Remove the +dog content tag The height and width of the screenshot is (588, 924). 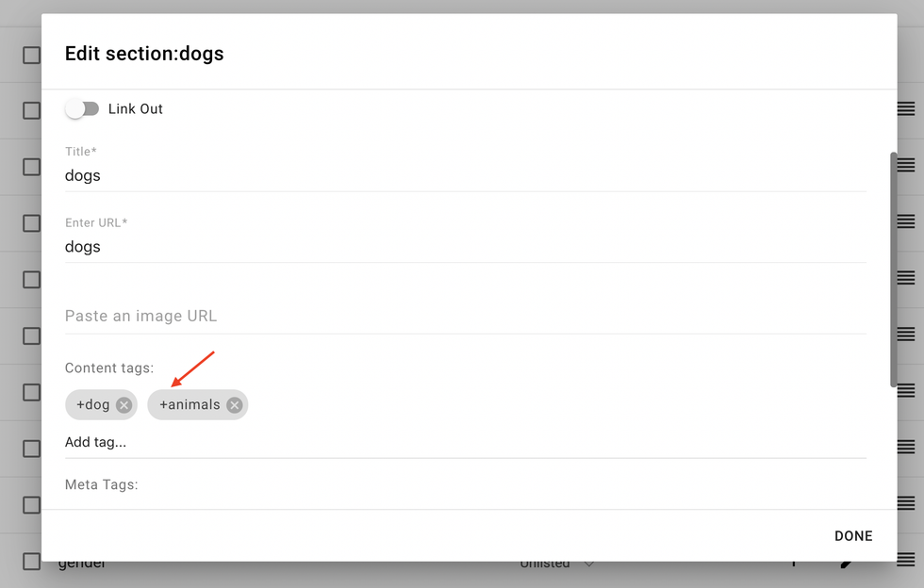[x=124, y=404]
